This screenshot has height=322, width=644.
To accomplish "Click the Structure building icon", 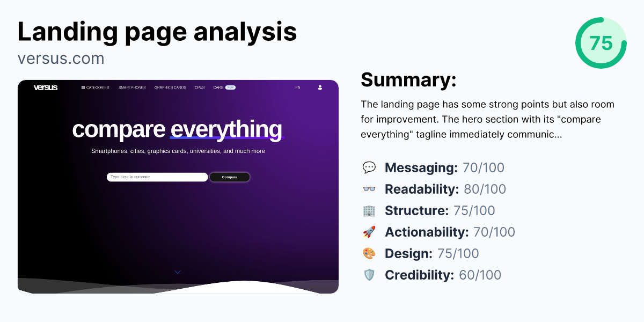I will pyautogui.click(x=370, y=210).
